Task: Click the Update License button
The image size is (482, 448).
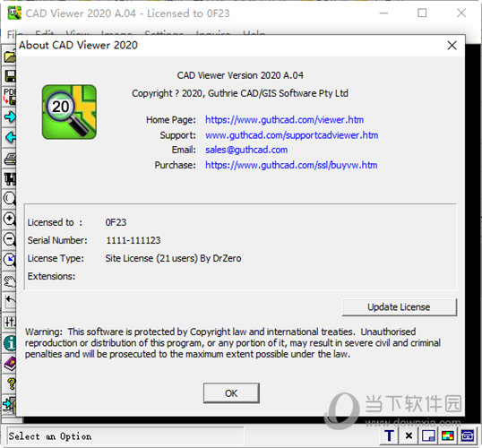Action: coord(399,307)
